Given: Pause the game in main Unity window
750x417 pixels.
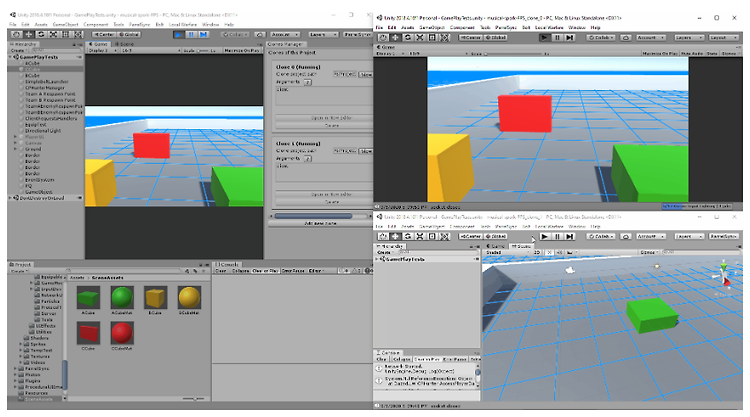Looking at the screenshot, I should 191,34.
